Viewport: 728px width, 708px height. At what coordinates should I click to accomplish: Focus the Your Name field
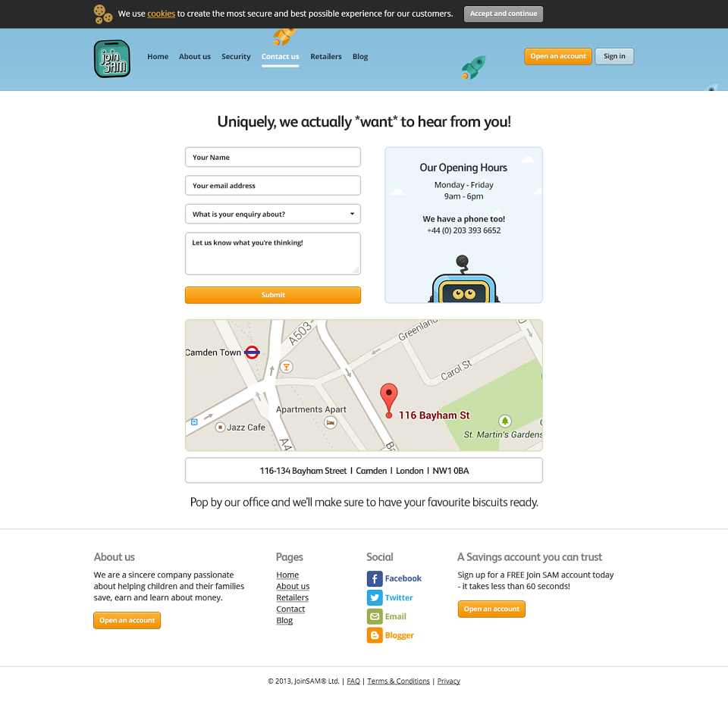pos(273,157)
